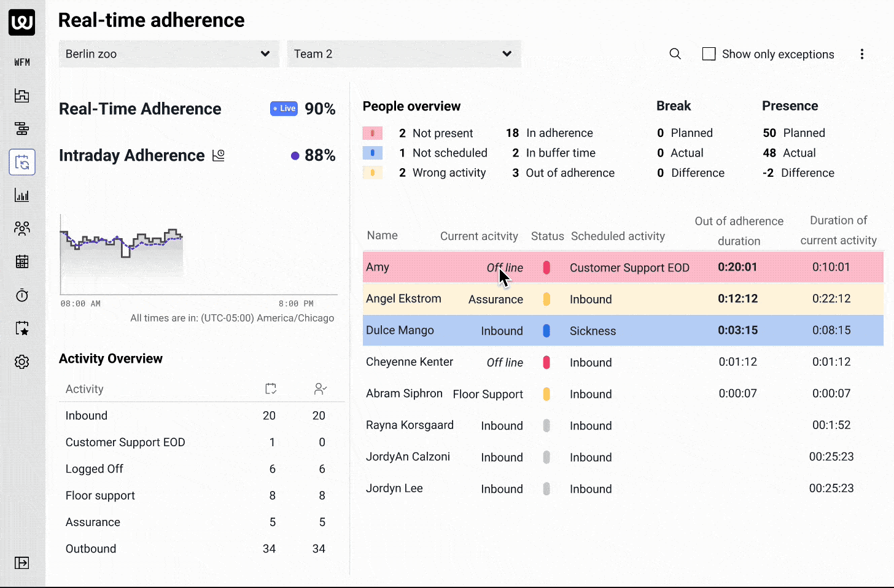This screenshot has width=894, height=588.
Task: Click the search magnifier icon
Action: coord(675,54)
